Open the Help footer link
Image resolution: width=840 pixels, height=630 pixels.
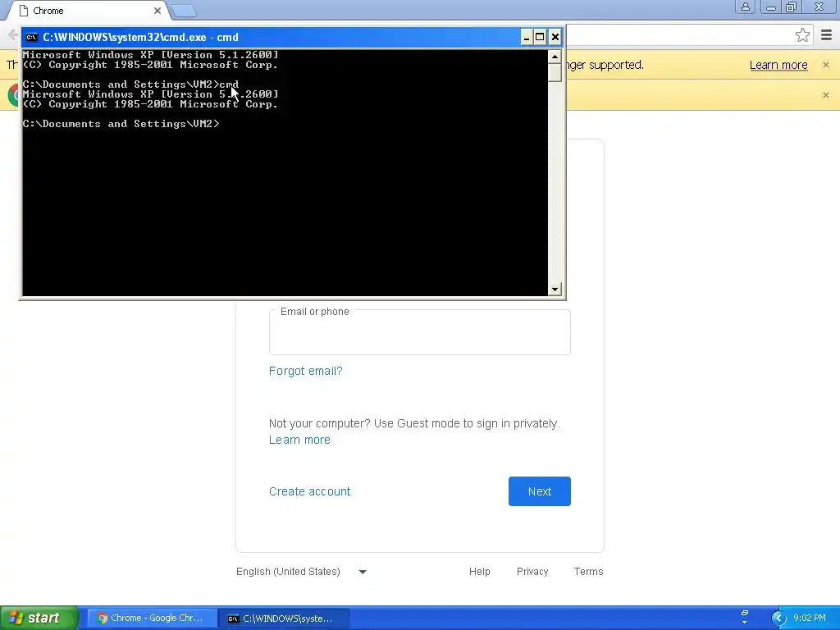click(x=479, y=572)
